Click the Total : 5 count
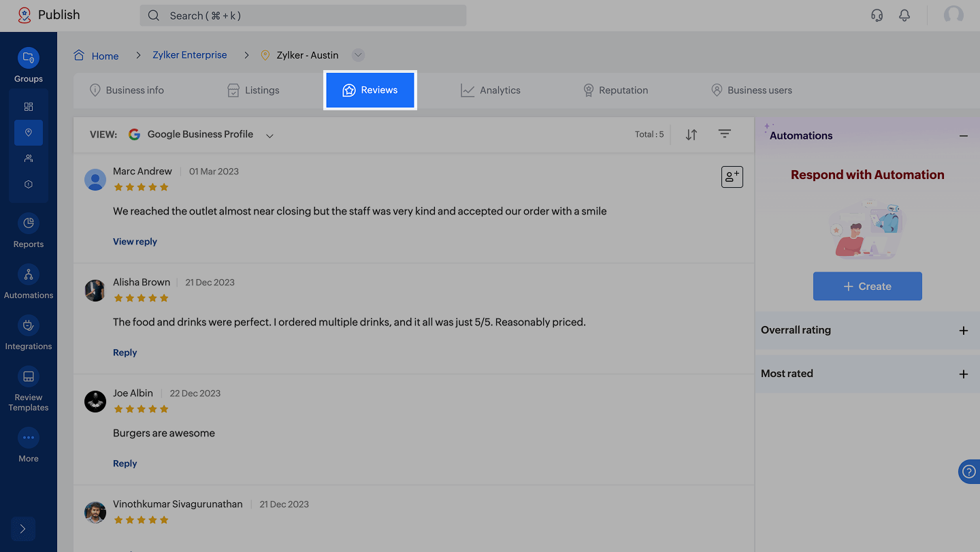The image size is (980, 552). coord(649,135)
